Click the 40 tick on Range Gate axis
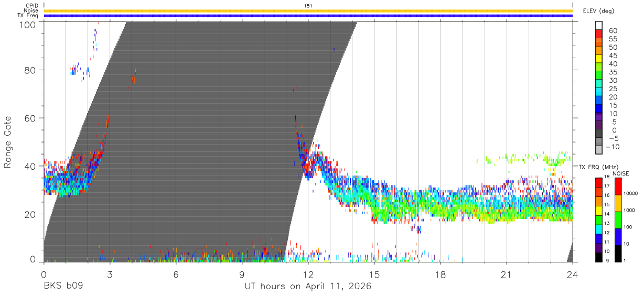This screenshot has width=644, height=297. [x=31, y=166]
